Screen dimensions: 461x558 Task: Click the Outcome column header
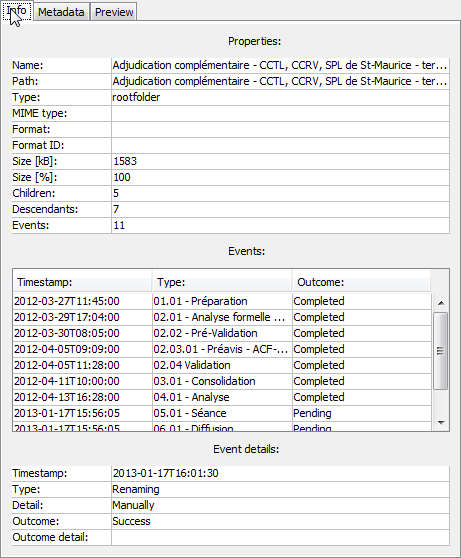coord(361,282)
